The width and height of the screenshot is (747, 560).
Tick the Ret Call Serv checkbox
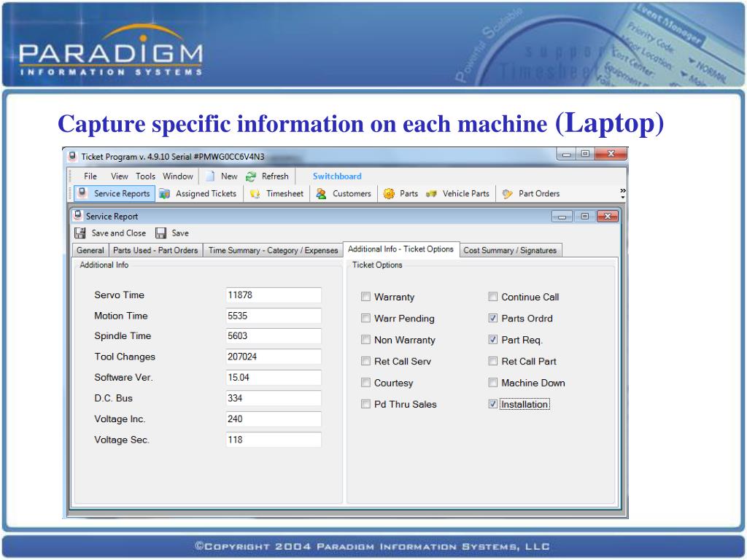coord(366,361)
